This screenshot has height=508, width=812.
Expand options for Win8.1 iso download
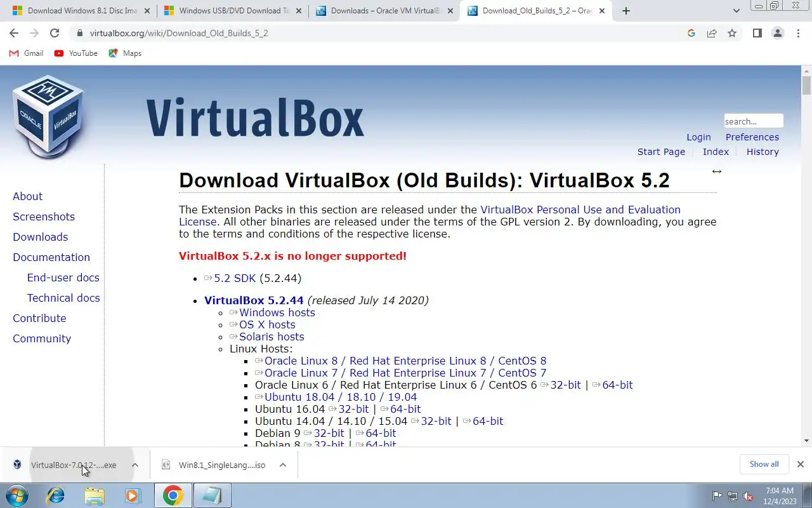click(283, 465)
